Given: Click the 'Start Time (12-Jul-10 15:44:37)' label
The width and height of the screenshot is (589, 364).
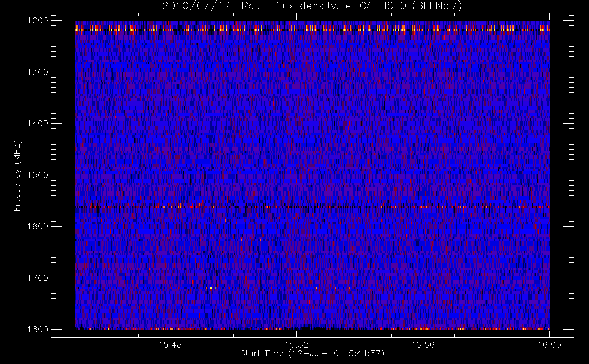Looking at the screenshot, I should tap(312, 353).
